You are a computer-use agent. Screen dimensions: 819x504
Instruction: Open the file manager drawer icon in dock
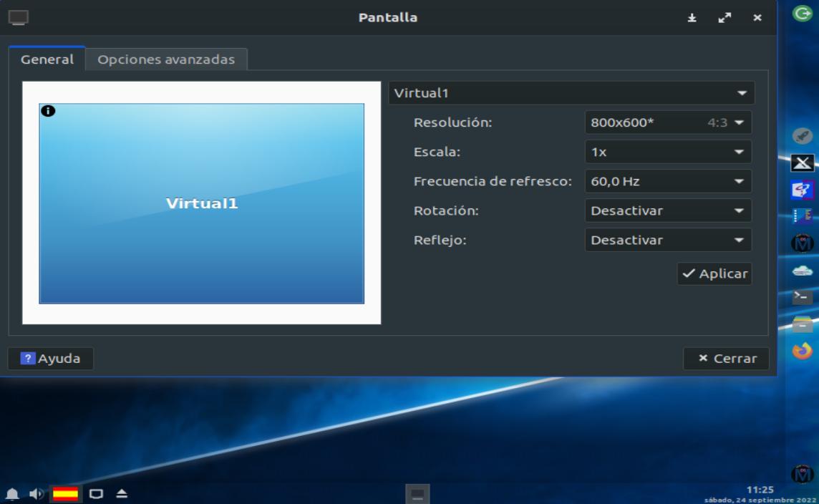(803, 324)
